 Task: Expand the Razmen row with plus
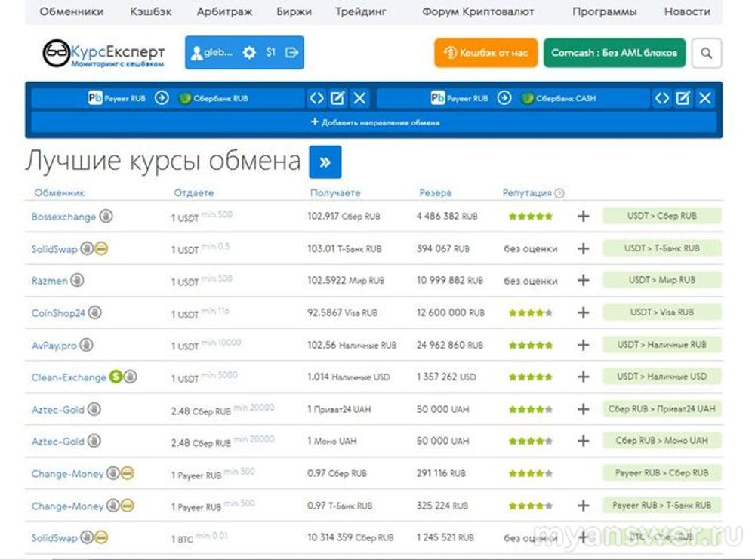point(583,281)
